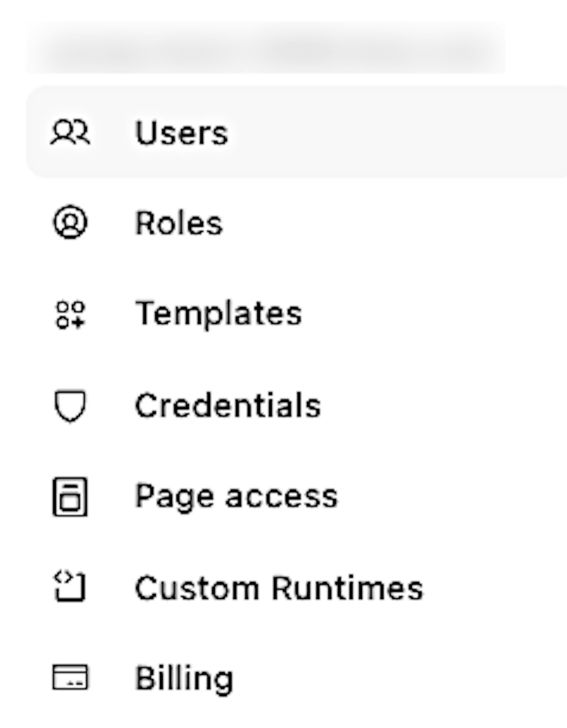Open the Billing settings section
This screenshot has height=728, width=567.
coord(184,678)
